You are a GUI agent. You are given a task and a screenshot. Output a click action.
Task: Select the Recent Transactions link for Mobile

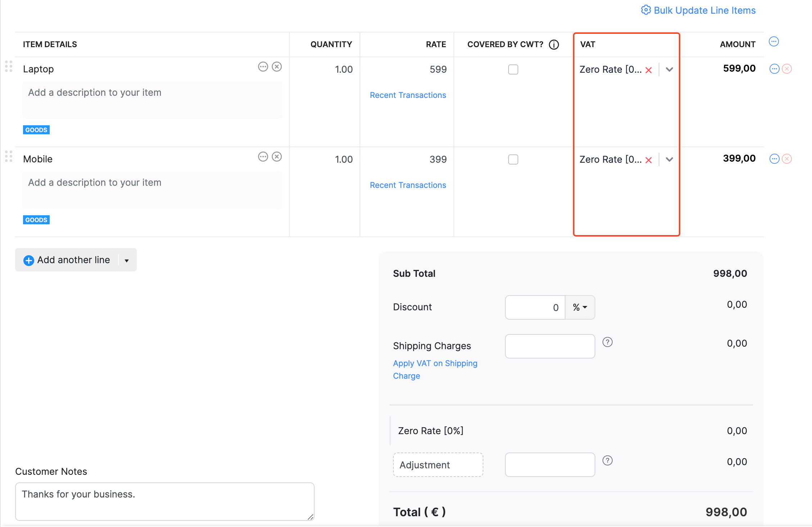[407, 185]
